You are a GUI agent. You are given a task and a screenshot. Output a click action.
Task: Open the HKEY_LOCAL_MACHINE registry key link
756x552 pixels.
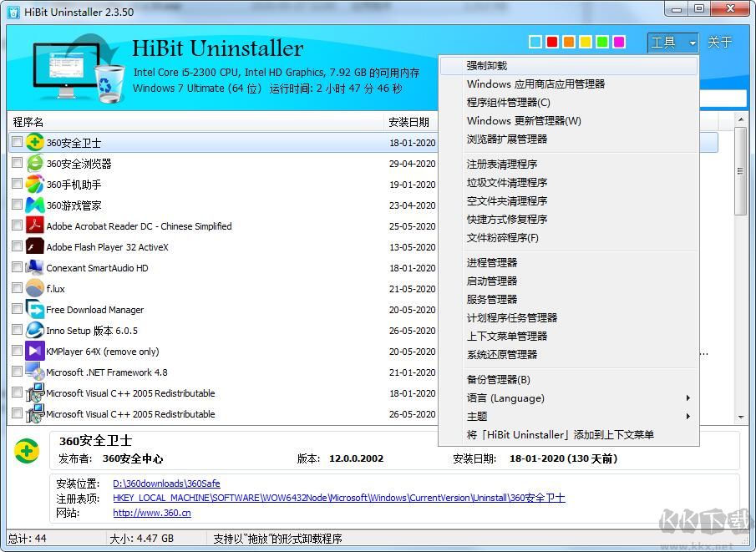(x=339, y=498)
